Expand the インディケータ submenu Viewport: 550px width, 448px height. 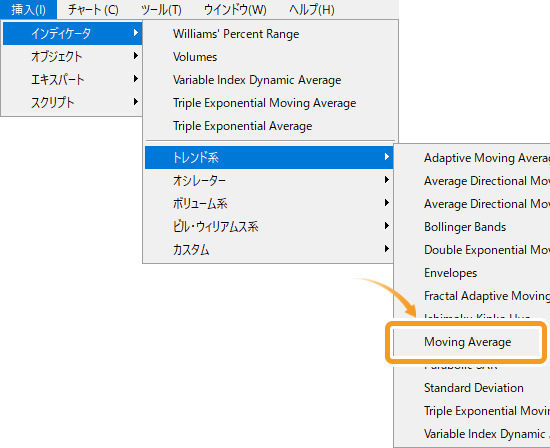72,33
